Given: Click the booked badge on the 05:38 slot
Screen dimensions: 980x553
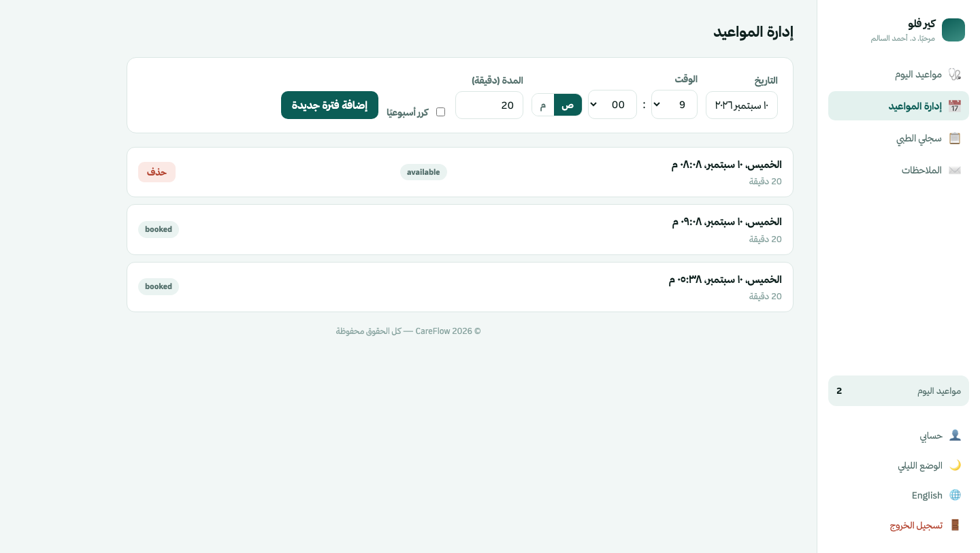Looking at the screenshot, I should (159, 286).
